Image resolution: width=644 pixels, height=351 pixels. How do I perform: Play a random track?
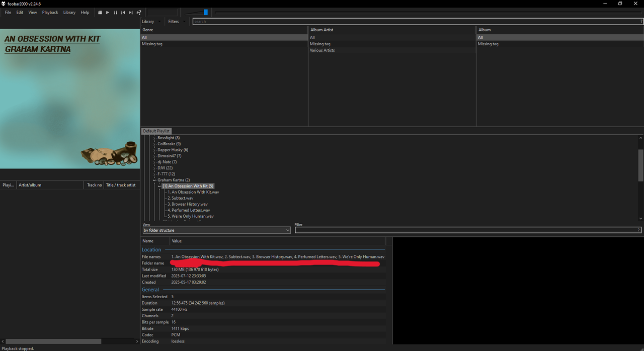pyautogui.click(x=139, y=13)
